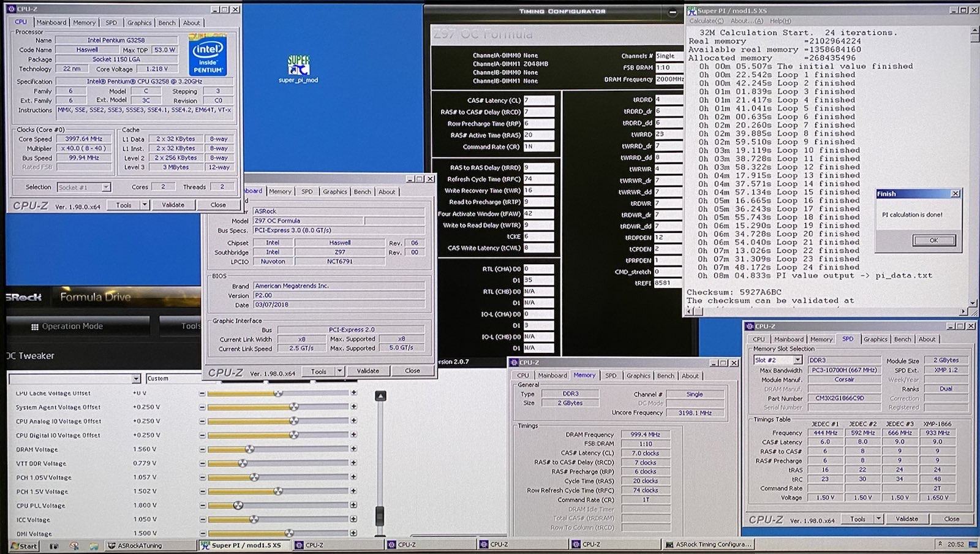Click scroll-up arrow in Formula Drive voltage list
This screenshot has width=980, height=554.
380,396
